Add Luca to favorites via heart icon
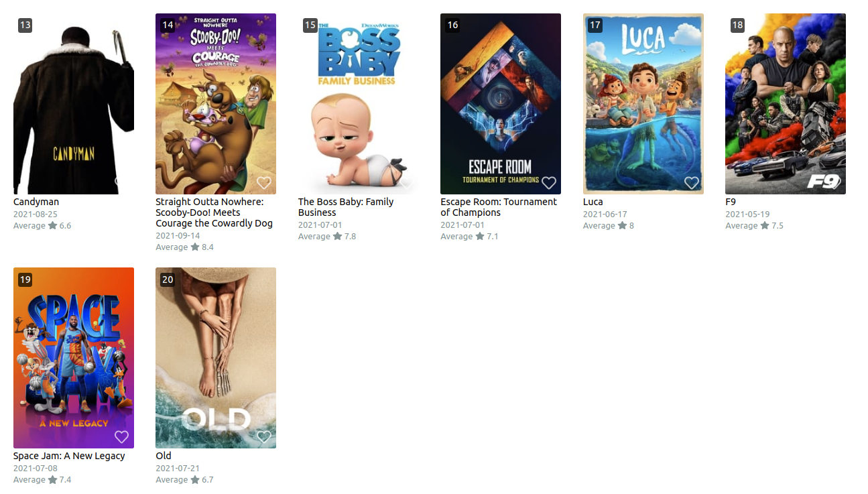Image resolution: width=868 pixels, height=494 pixels. (x=692, y=183)
